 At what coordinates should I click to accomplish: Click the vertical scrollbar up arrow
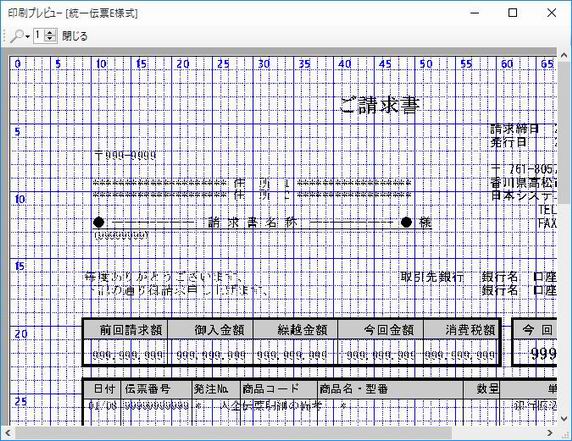point(564,55)
